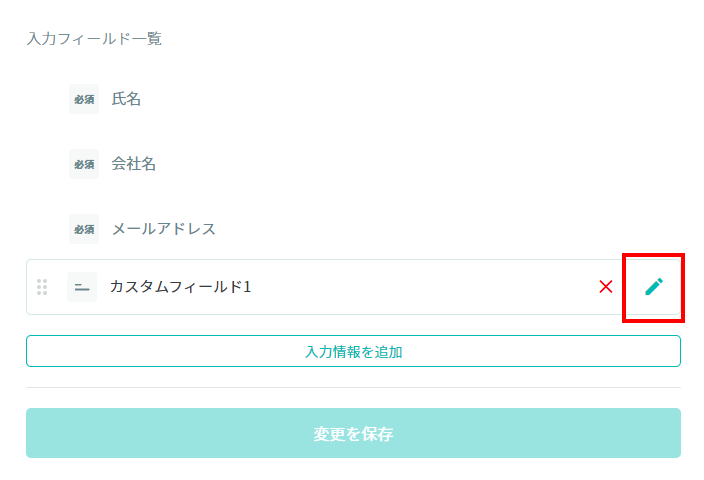
Task: Select the 氏名 field label
Action: [126, 99]
